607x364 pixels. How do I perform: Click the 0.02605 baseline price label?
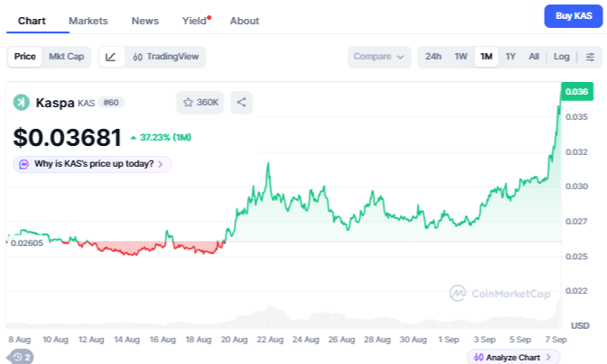coord(27,243)
